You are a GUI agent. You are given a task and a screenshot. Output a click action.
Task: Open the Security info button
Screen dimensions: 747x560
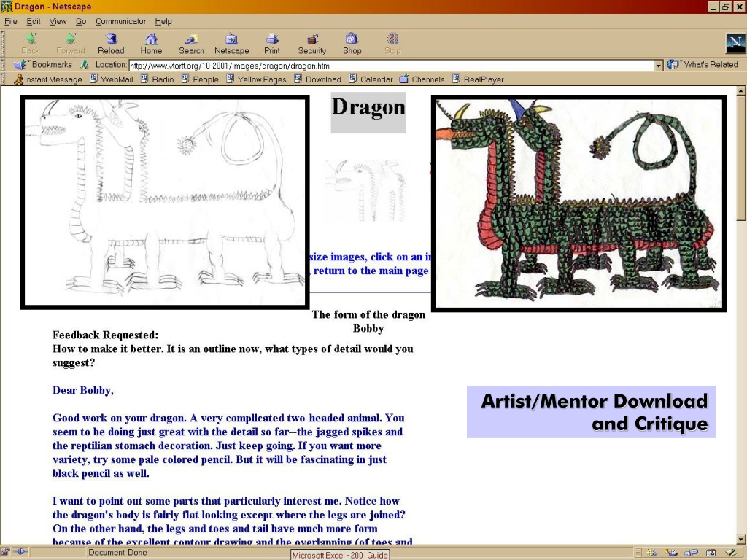click(312, 43)
